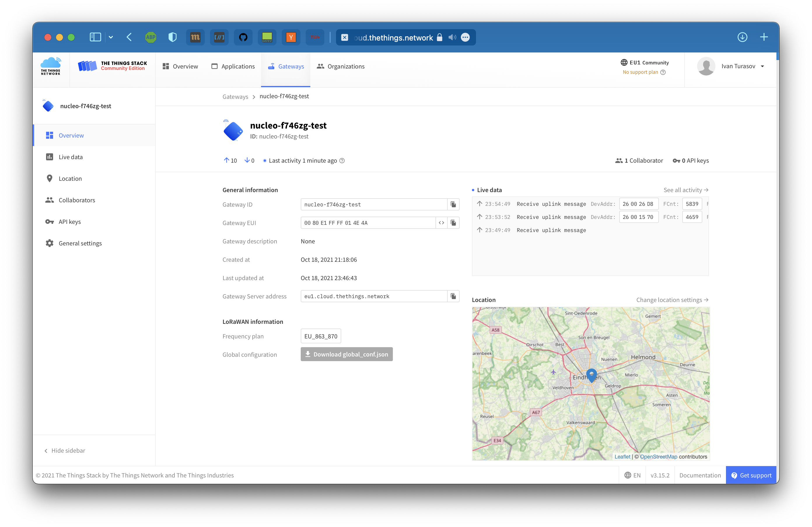Click See all activity link
The width and height of the screenshot is (812, 527).
pos(685,189)
